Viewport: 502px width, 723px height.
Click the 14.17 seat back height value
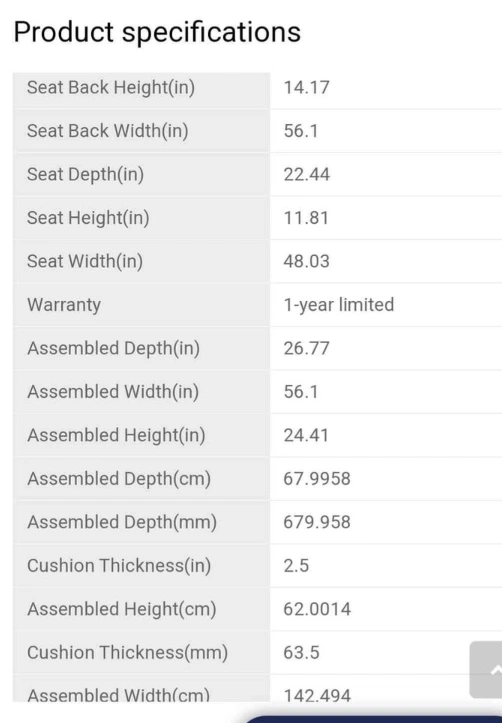307,88
